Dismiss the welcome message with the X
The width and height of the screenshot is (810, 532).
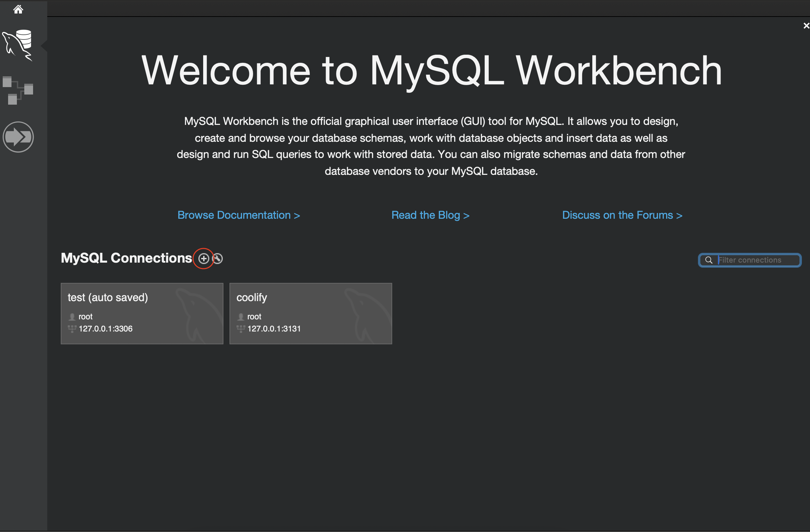[806, 26]
